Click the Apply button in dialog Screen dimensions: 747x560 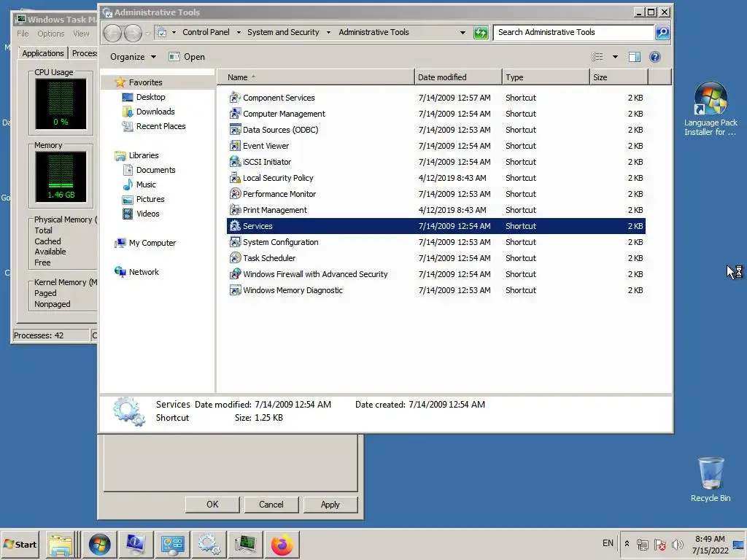click(330, 505)
